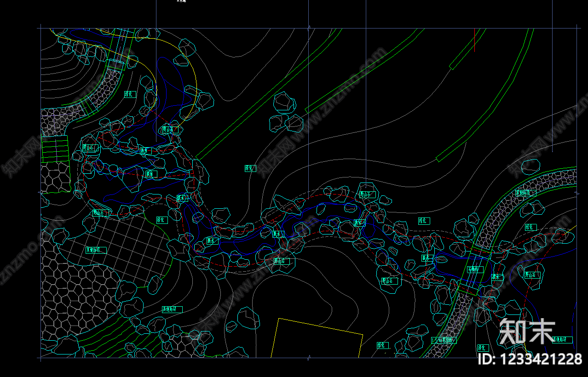Image resolution: width=588 pixels, height=377 pixels.
Task: Click the "绿化" label beside the yellow outline
Action: point(383,345)
